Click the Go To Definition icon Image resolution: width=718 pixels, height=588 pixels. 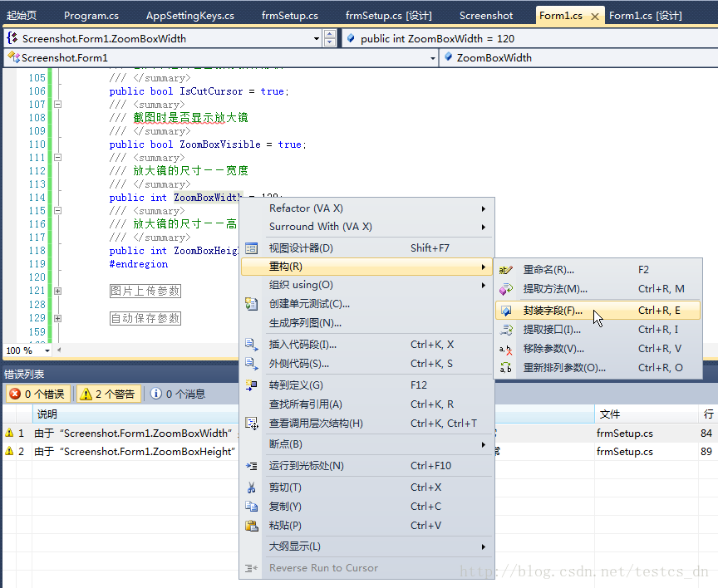click(x=252, y=385)
